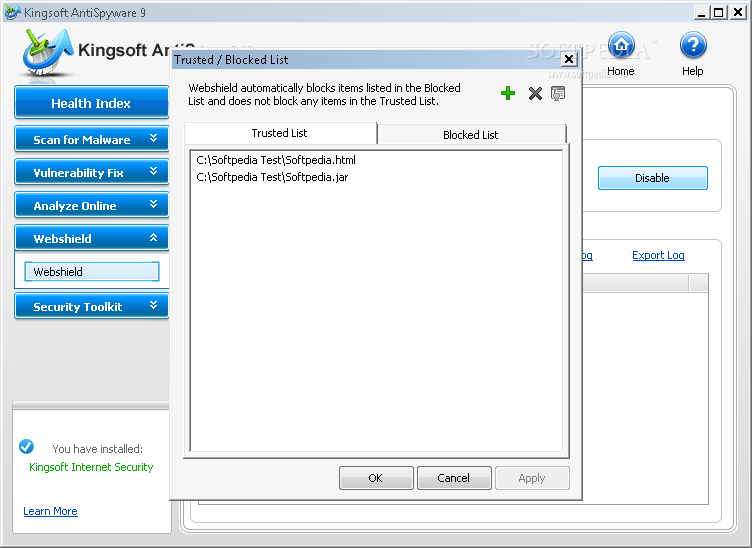Collapse the Webshield sidebar section
This screenshot has height=548, width=752.
point(91,238)
